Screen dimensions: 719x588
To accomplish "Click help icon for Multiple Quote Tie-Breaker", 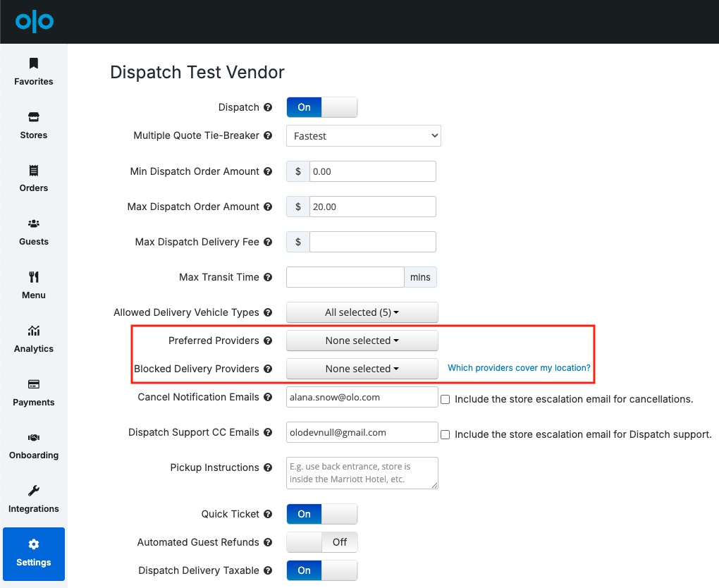I will coord(268,135).
